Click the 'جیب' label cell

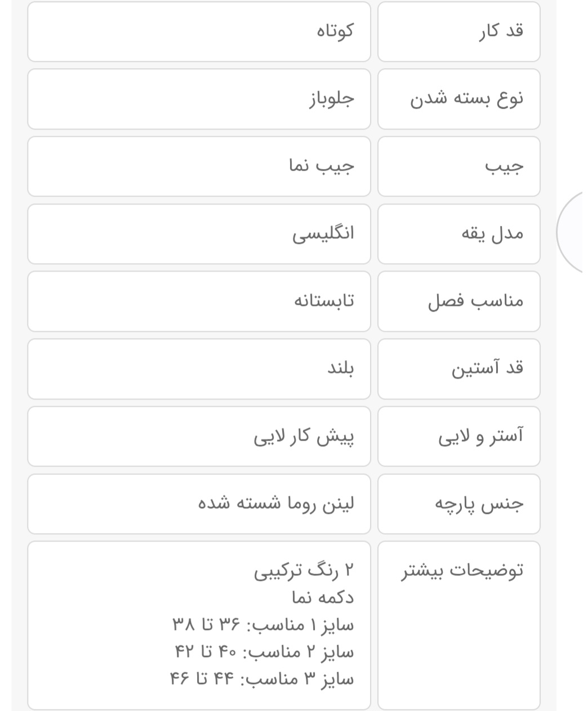click(x=458, y=166)
